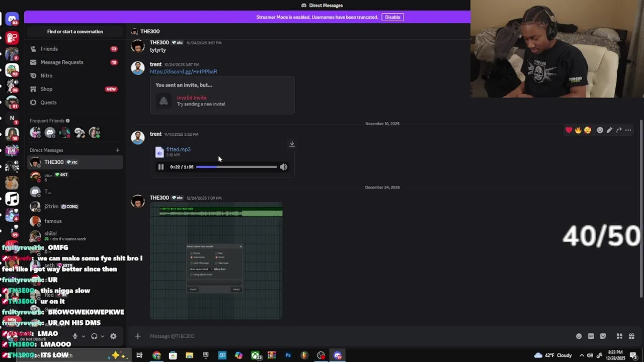The width and height of the screenshot is (644, 362).
Task: Open Epic Games launcher from taskbar
Action: (206, 355)
